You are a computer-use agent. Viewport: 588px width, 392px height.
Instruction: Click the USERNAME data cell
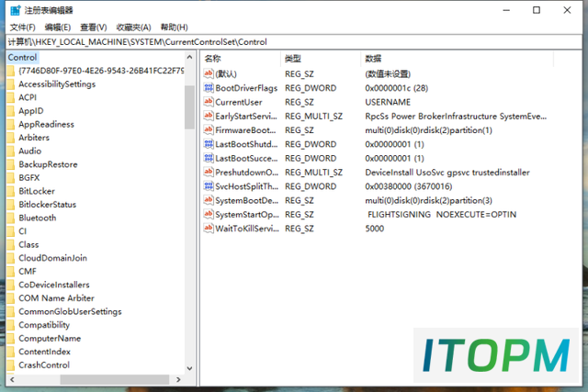point(388,102)
